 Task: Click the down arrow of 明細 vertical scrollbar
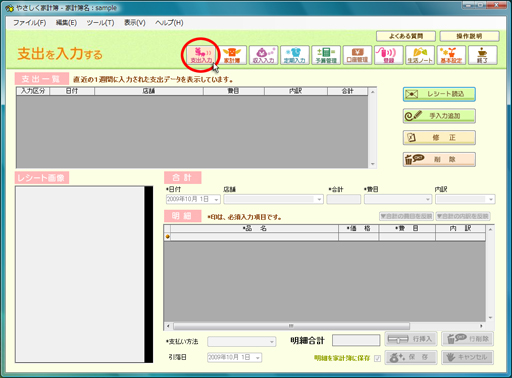click(x=490, y=318)
